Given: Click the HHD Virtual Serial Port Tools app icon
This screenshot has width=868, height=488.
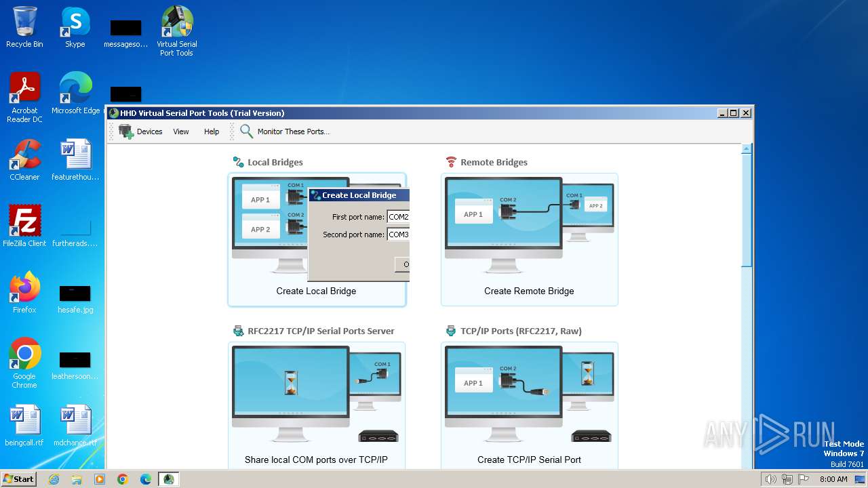Looking at the screenshot, I should 114,113.
